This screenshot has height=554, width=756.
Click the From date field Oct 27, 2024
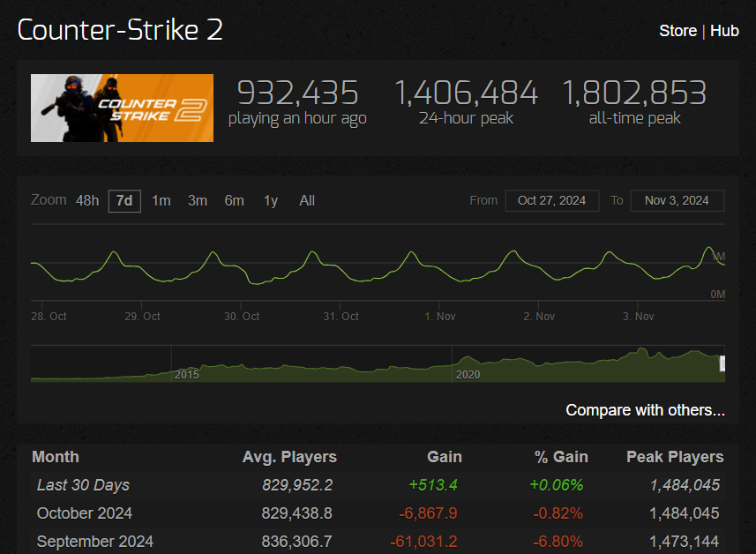point(552,200)
